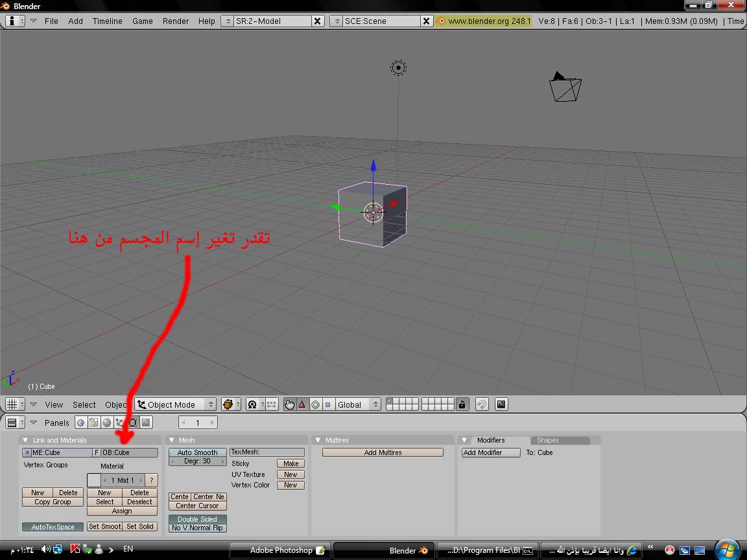Open the Timeline menu

(107, 21)
